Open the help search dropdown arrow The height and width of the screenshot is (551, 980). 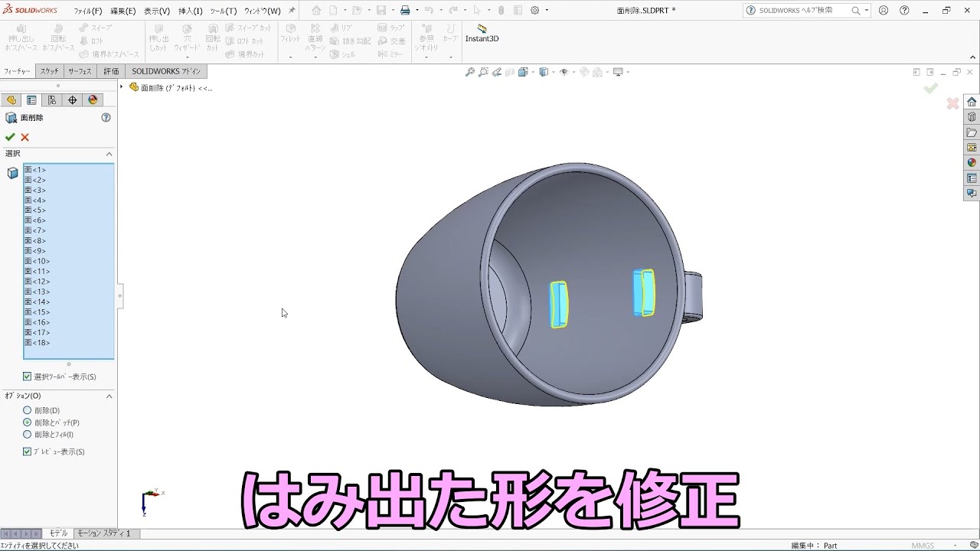click(866, 11)
